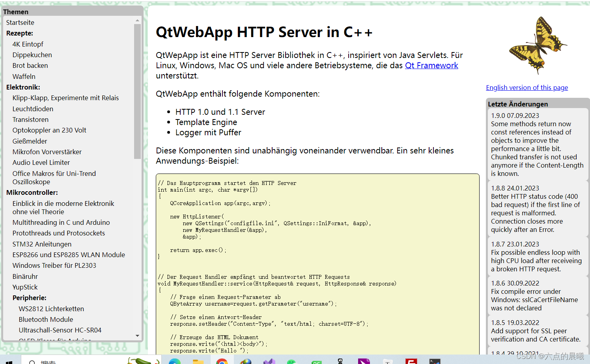Open Audio Level Limiter link

point(41,162)
